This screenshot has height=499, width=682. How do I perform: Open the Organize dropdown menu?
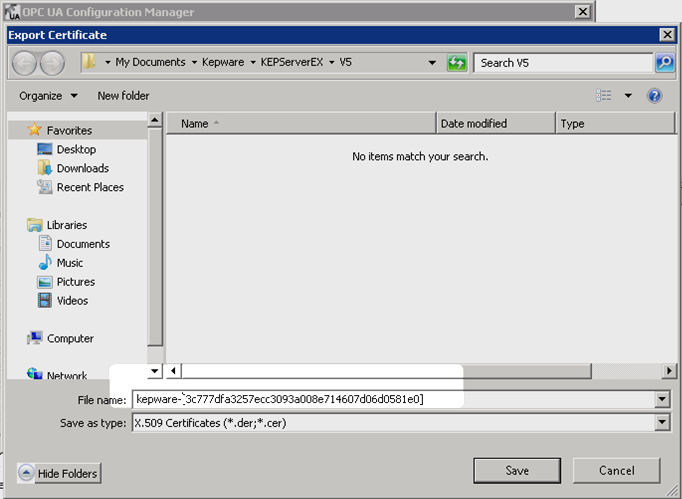tap(48, 96)
